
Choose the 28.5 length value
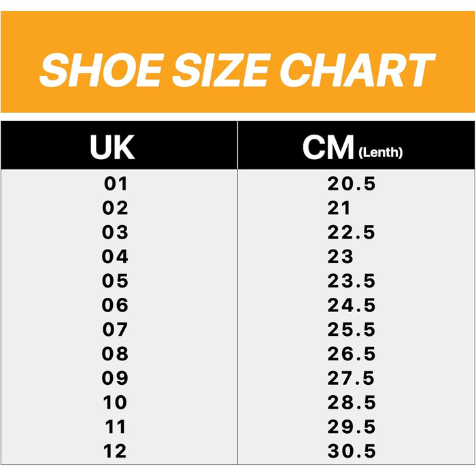pyautogui.click(x=352, y=403)
